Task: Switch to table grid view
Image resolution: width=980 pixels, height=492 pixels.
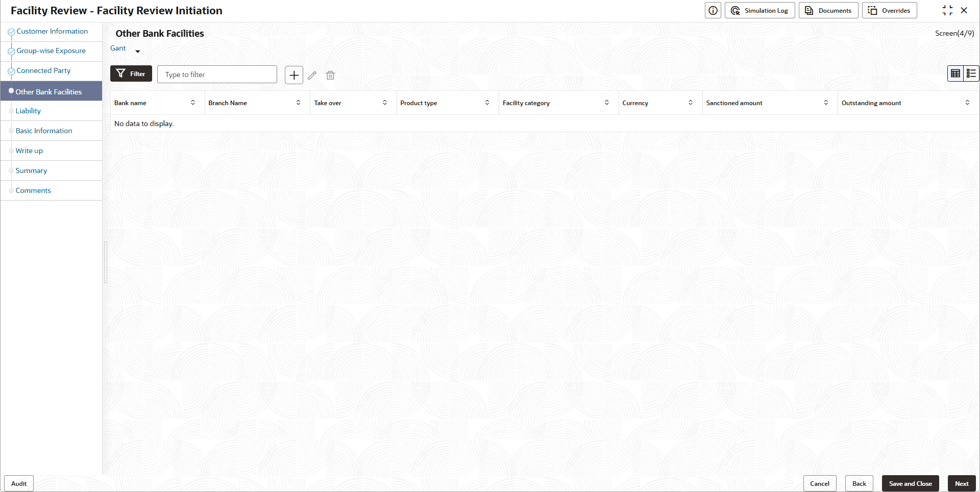Action: pos(955,73)
